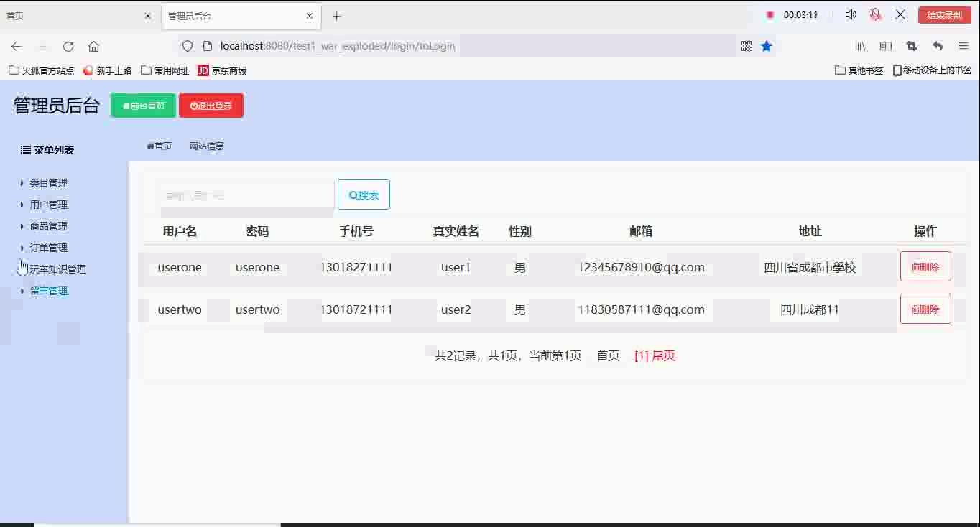Screen dimensions: 980x527
Task: Open 新手上路 bookmark
Action: [108, 70]
